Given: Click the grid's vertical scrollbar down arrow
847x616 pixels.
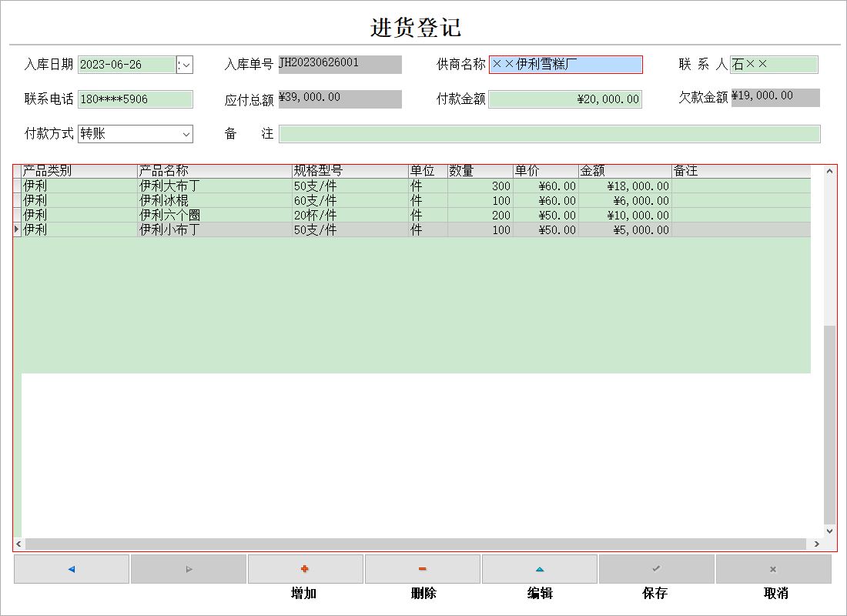Looking at the screenshot, I should pos(830,531).
